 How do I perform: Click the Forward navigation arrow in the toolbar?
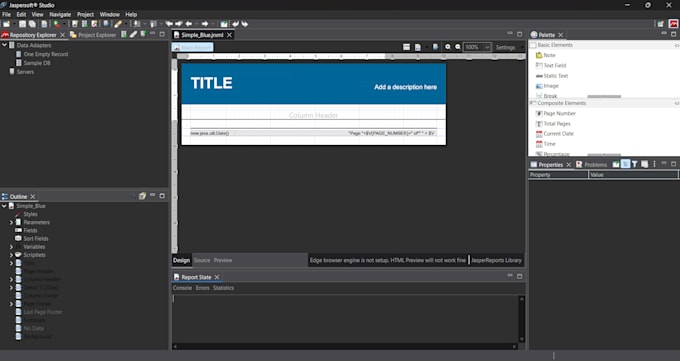click(205, 24)
